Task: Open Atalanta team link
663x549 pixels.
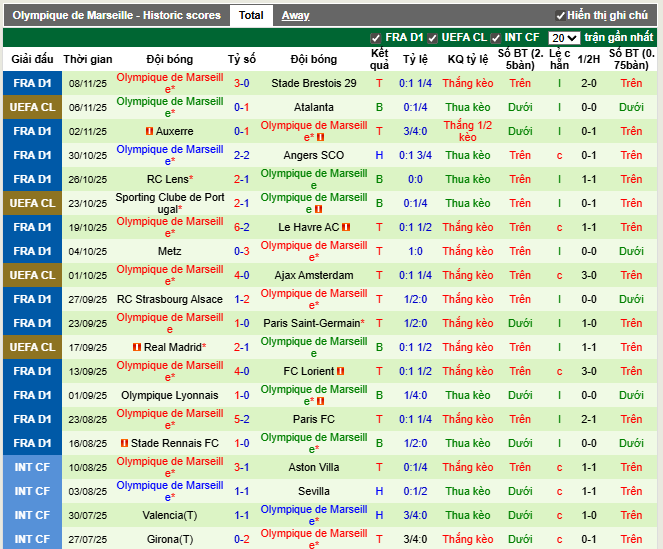Action: click(314, 107)
